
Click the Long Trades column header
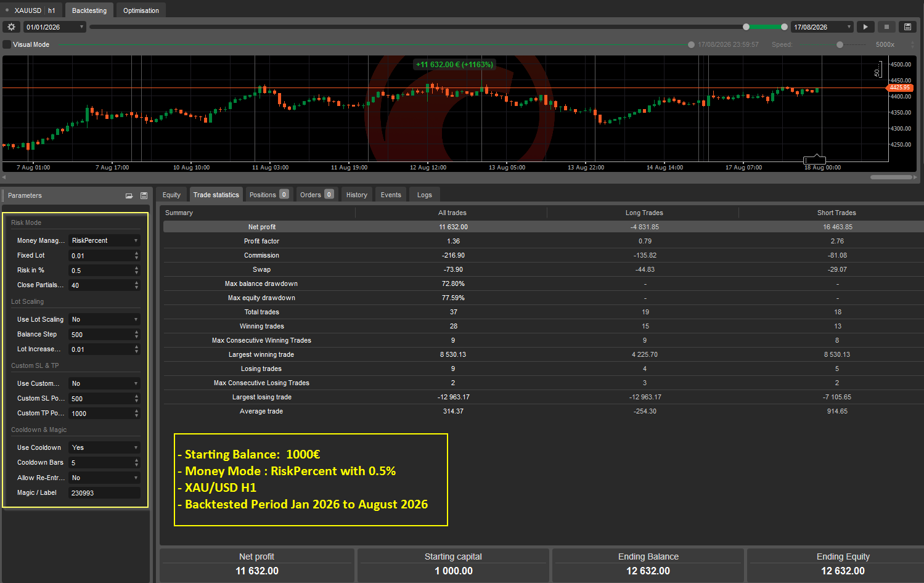pos(644,213)
